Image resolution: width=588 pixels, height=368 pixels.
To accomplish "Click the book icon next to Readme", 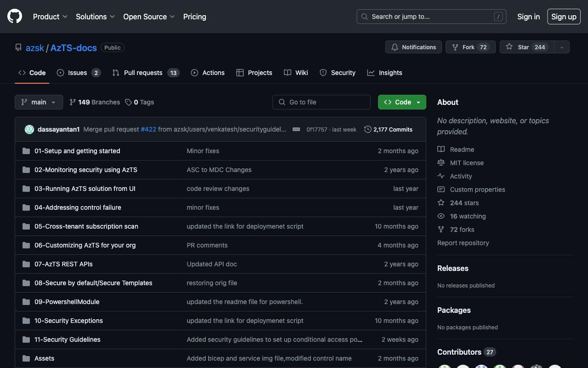I will pos(441,149).
